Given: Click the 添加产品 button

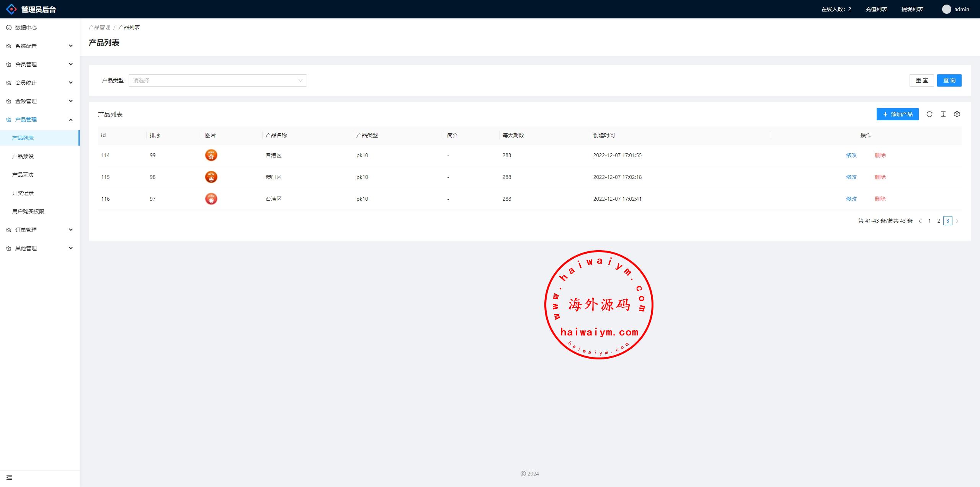Looking at the screenshot, I should pos(897,114).
